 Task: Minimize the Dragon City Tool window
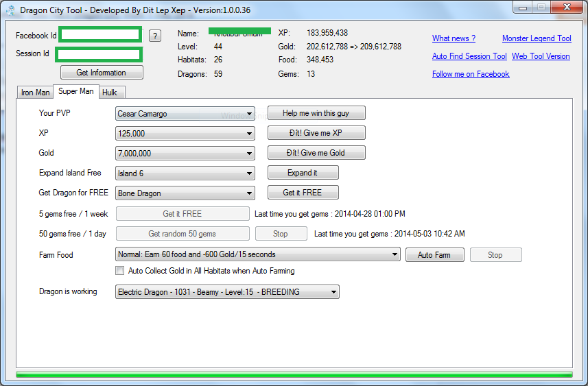[523, 8]
